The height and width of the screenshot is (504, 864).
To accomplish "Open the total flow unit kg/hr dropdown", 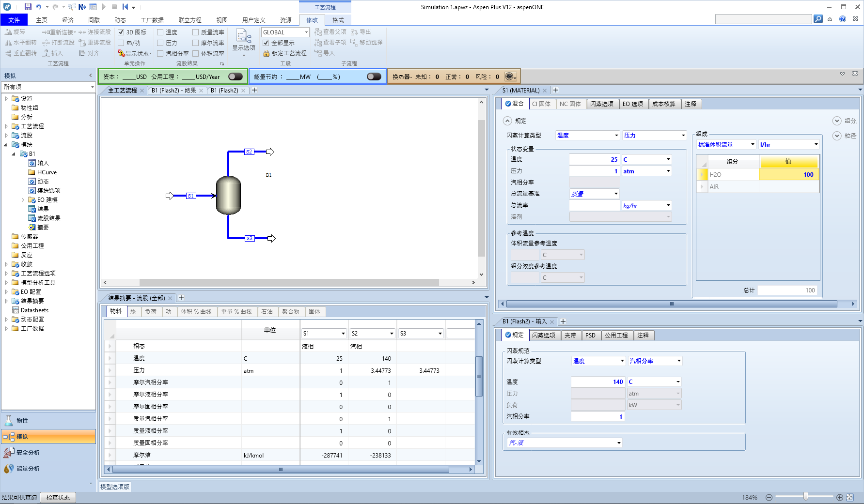I will point(668,205).
